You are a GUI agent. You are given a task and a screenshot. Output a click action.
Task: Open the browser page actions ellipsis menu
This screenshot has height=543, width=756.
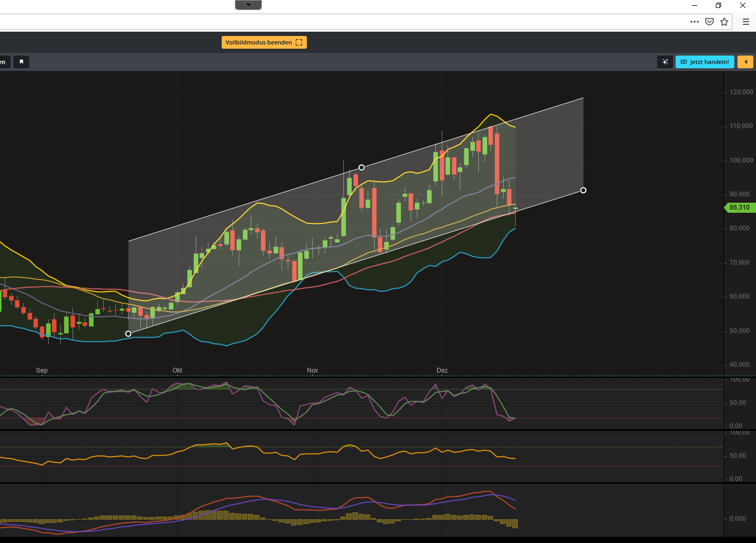click(695, 22)
